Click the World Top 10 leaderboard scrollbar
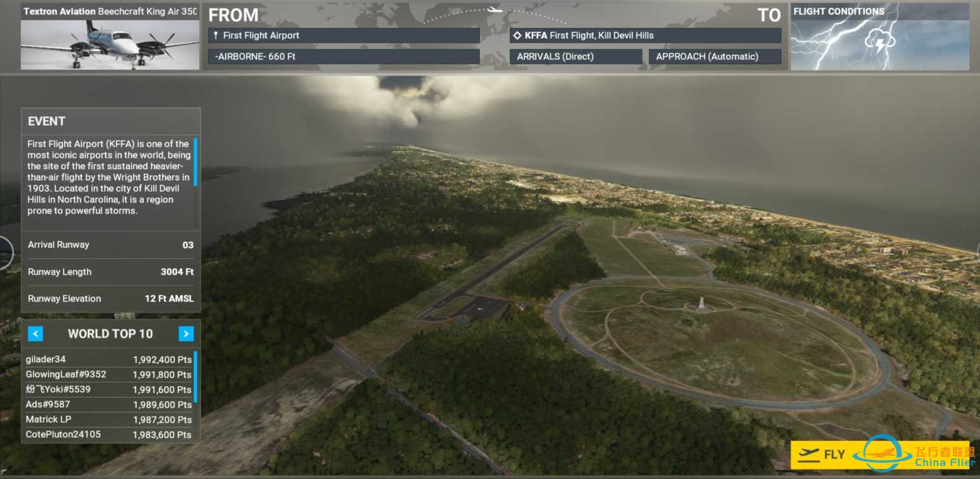The width and height of the screenshot is (980, 479). pos(195,377)
